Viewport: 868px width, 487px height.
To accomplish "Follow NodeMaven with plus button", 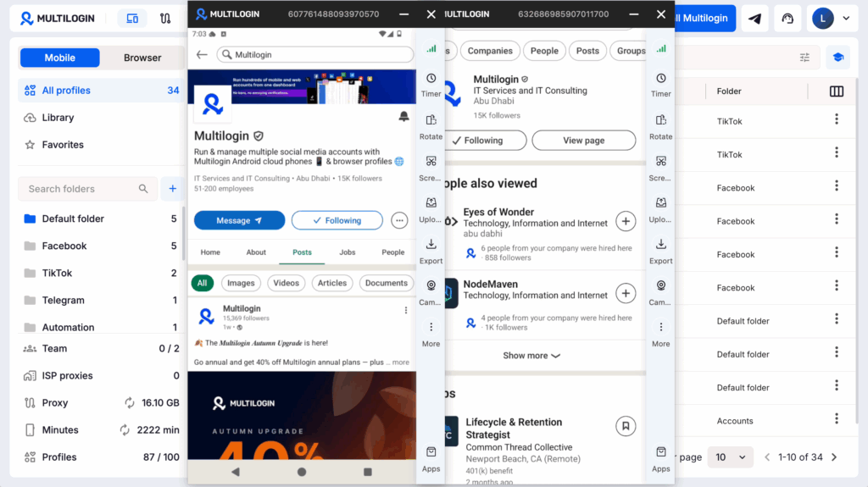I will coord(626,293).
